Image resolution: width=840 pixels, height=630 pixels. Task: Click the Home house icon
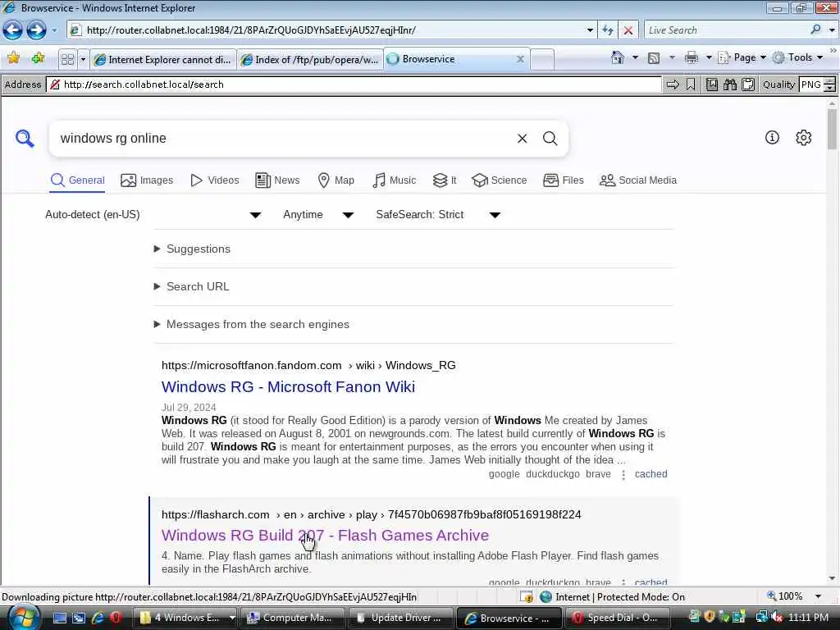(x=618, y=57)
